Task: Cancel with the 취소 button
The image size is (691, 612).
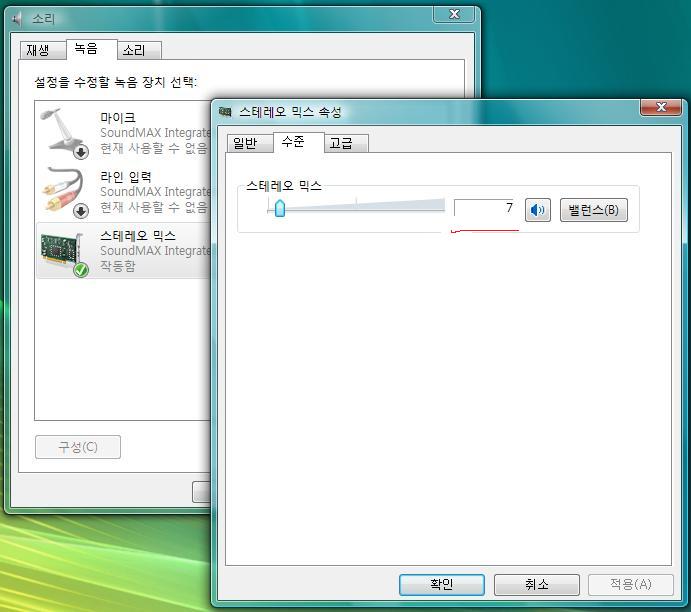Action: [x=536, y=584]
